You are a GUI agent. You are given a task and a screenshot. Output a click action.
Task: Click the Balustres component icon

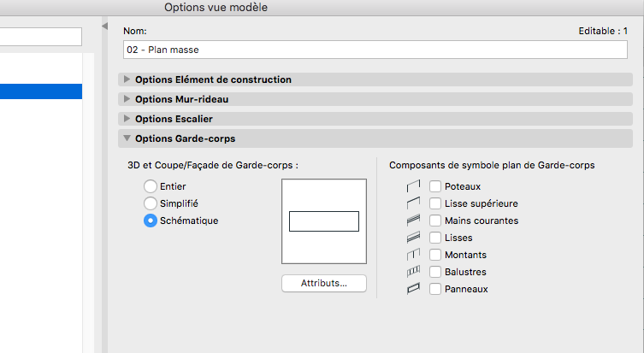(416, 272)
